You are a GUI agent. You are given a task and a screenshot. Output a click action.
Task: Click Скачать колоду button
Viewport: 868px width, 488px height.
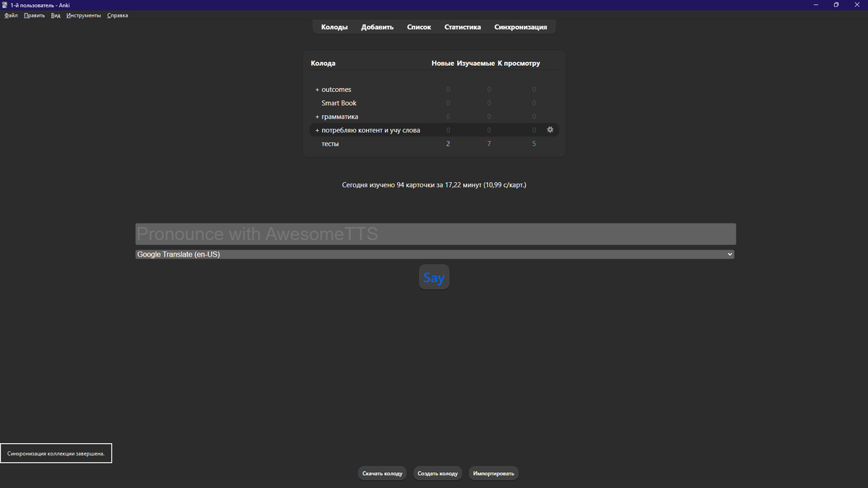pos(382,474)
